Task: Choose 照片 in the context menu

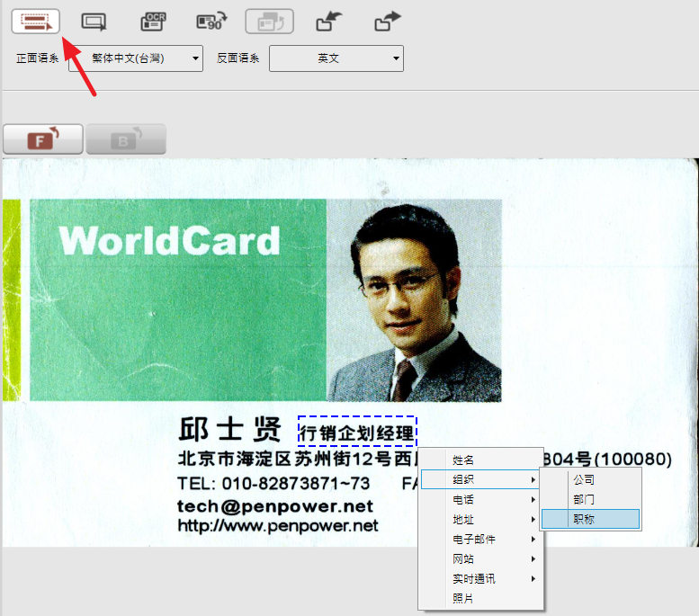Action: click(x=463, y=598)
